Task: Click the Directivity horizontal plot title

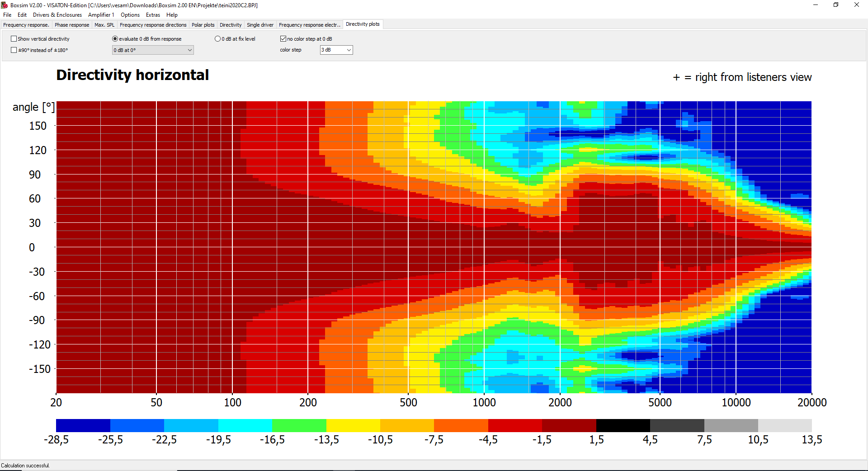Action: (x=132, y=75)
